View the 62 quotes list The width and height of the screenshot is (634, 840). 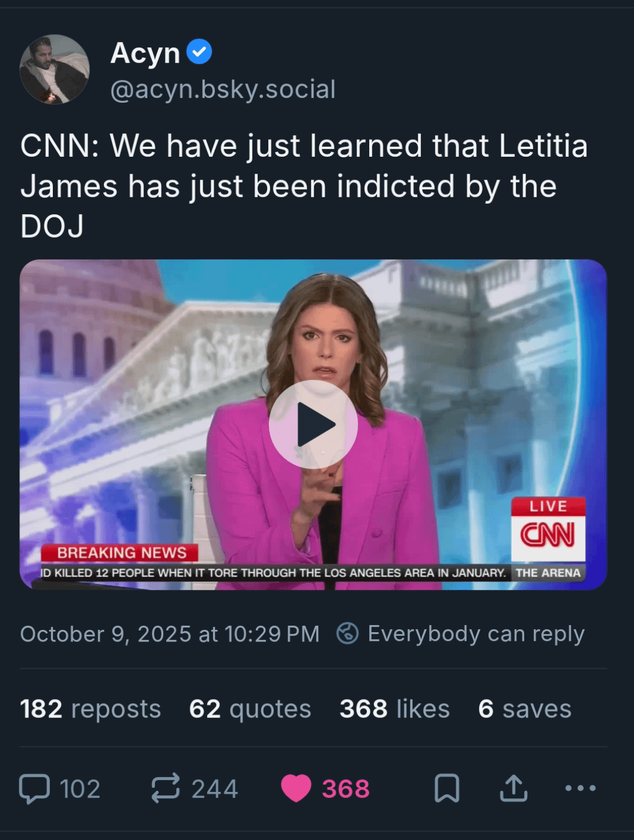tap(250, 709)
